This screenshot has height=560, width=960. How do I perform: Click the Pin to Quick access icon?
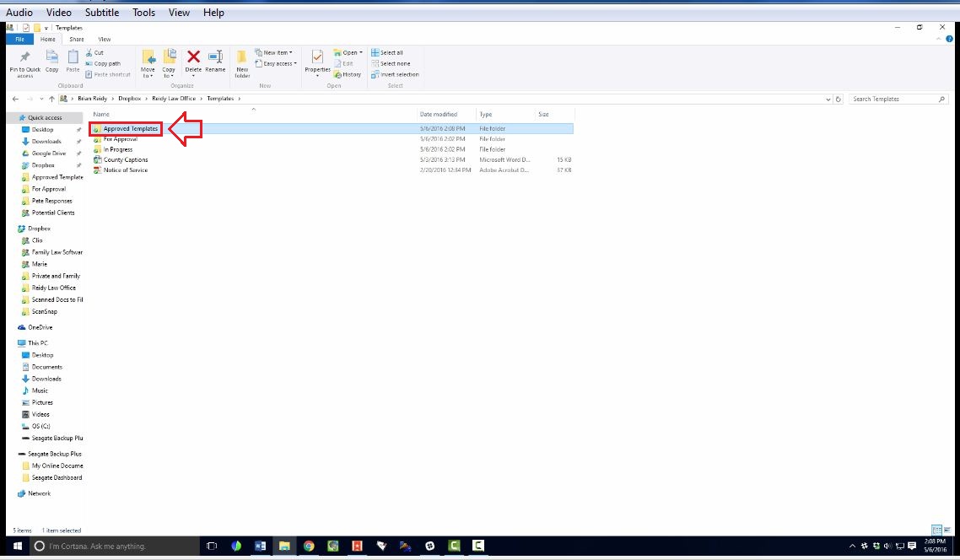tap(24, 63)
